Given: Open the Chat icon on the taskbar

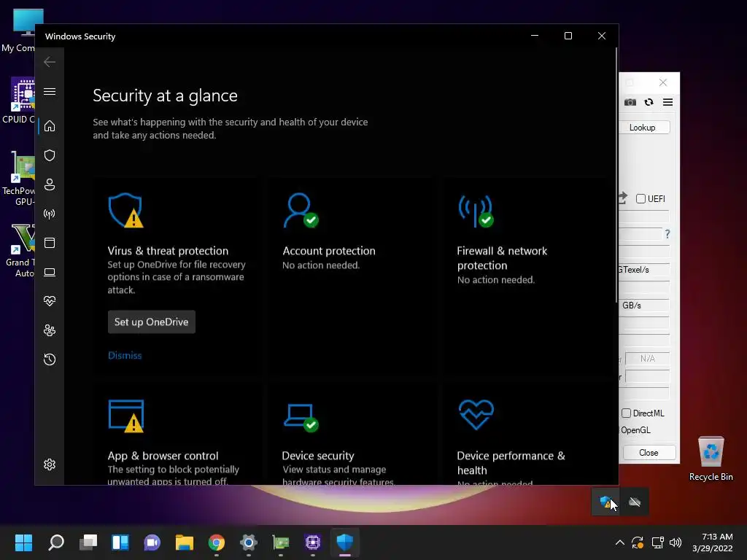Looking at the screenshot, I should [152, 542].
